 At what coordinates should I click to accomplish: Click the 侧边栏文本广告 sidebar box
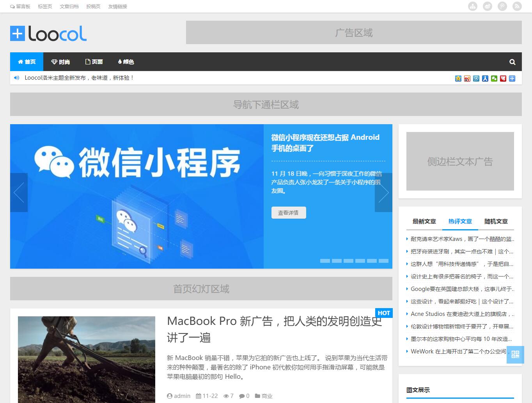click(x=460, y=161)
